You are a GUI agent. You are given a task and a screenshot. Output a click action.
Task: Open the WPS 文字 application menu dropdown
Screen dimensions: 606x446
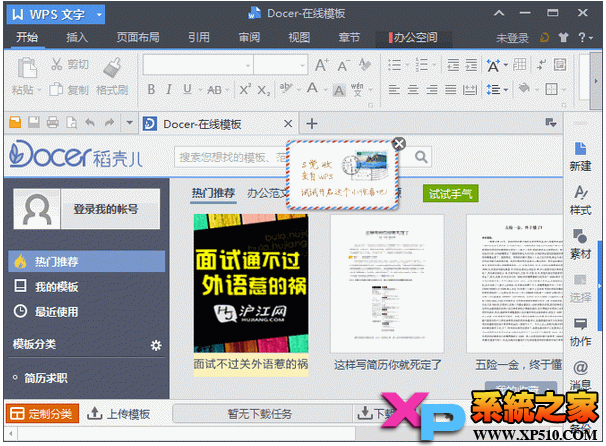(x=99, y=15)
